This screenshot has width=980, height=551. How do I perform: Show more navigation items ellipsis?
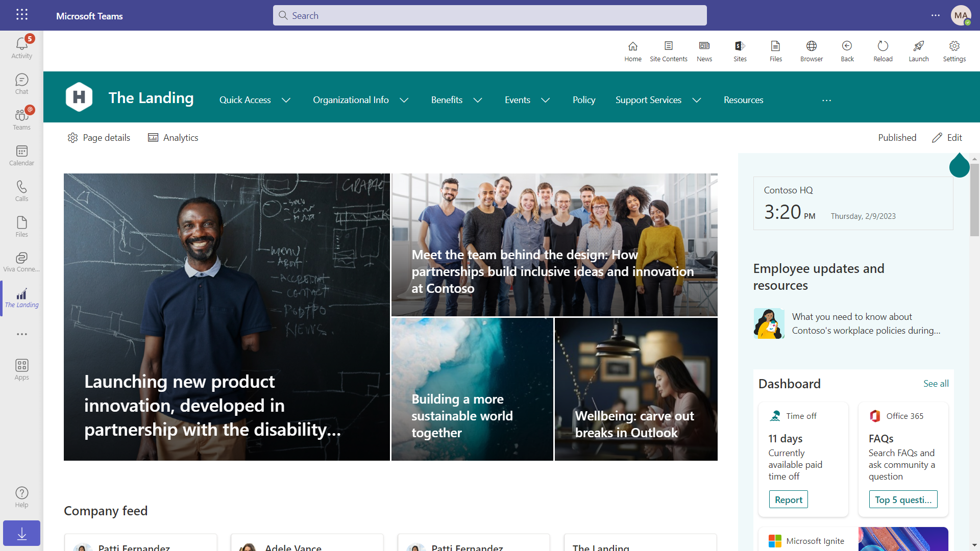click(x=827, y=101)
